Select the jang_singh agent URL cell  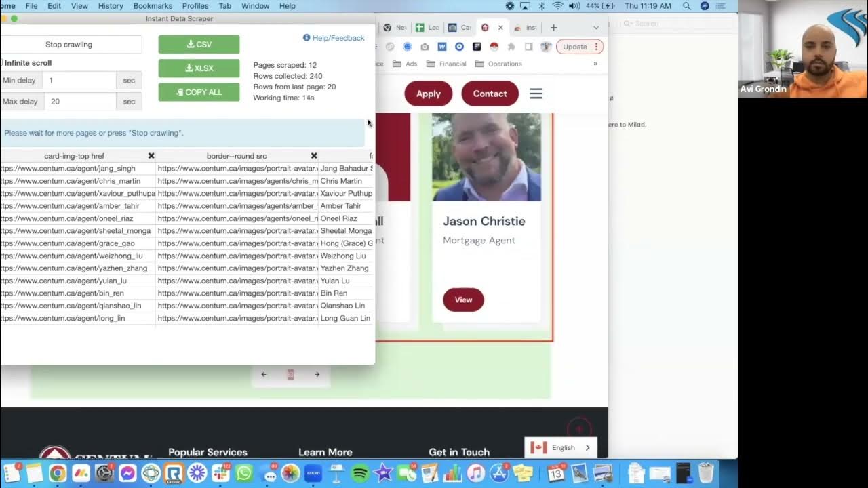77,169
